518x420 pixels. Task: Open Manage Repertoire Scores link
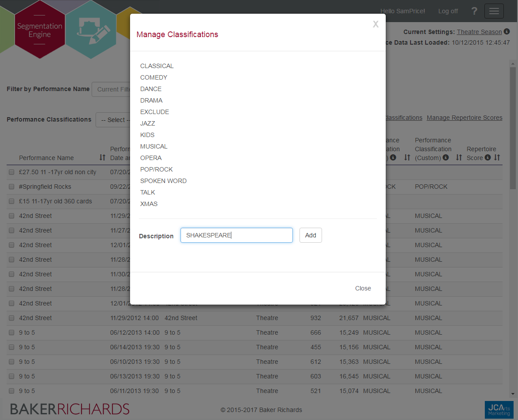point(464,118)
